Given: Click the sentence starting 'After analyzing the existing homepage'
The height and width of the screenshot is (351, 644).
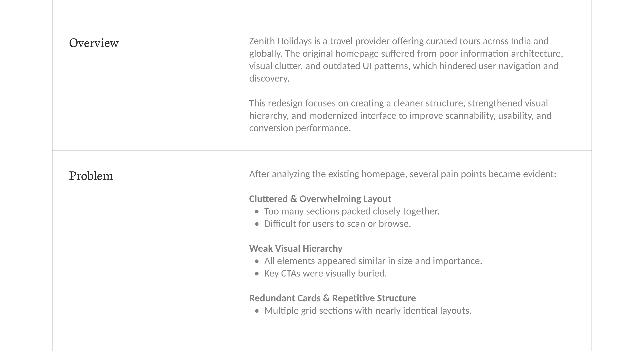Looking at the screenshot, I should [x=402, y=174].
